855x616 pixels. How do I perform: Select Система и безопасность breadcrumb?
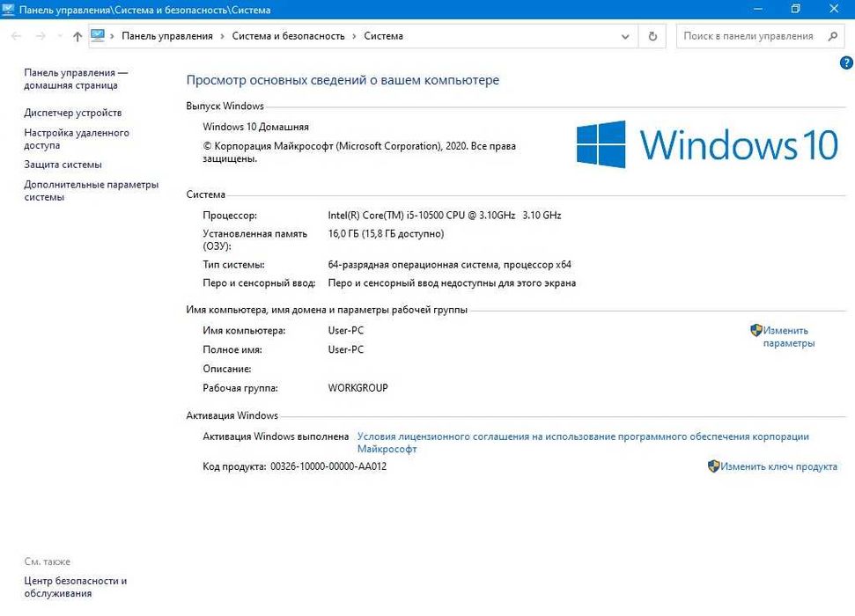click(x=289, y=36)
